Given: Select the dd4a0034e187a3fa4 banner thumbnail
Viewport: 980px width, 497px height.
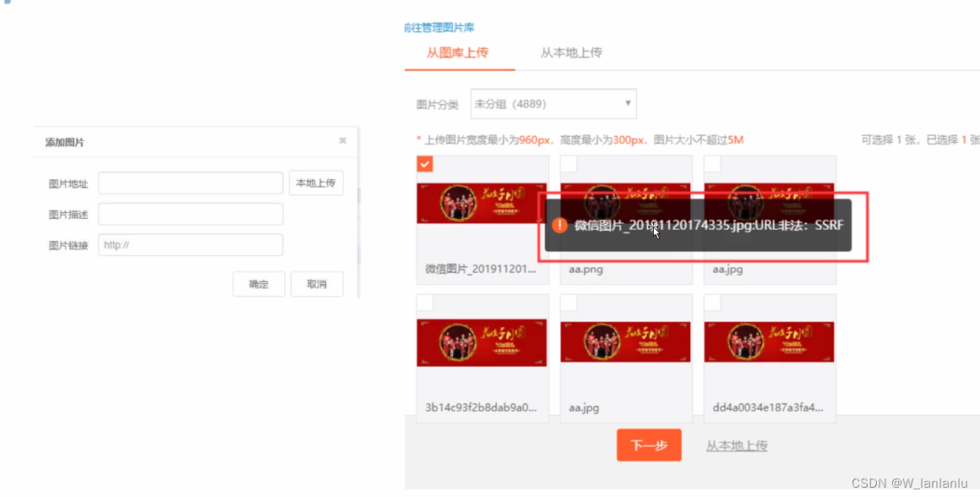Looking at the screenshot, I should coord(769,342).
